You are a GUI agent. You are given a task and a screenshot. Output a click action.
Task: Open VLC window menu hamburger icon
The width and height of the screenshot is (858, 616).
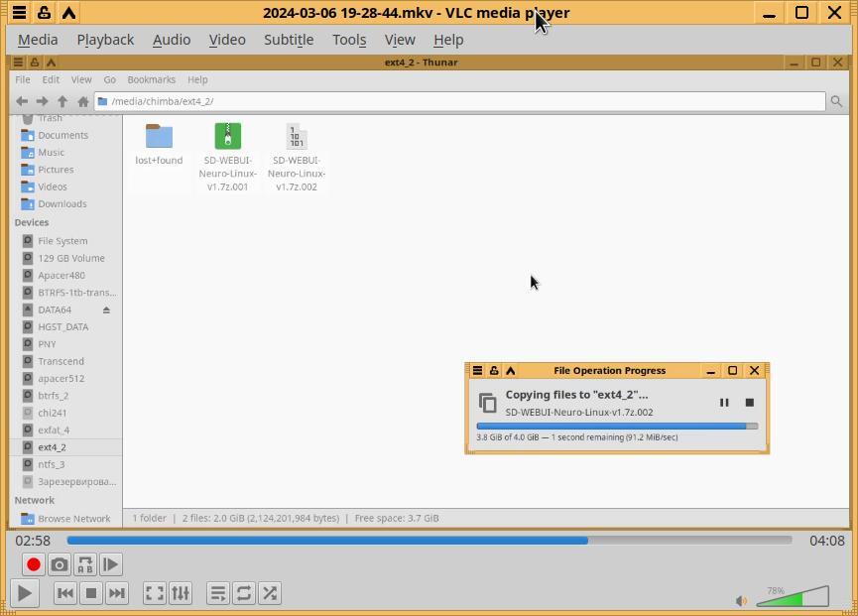[19, 12]
